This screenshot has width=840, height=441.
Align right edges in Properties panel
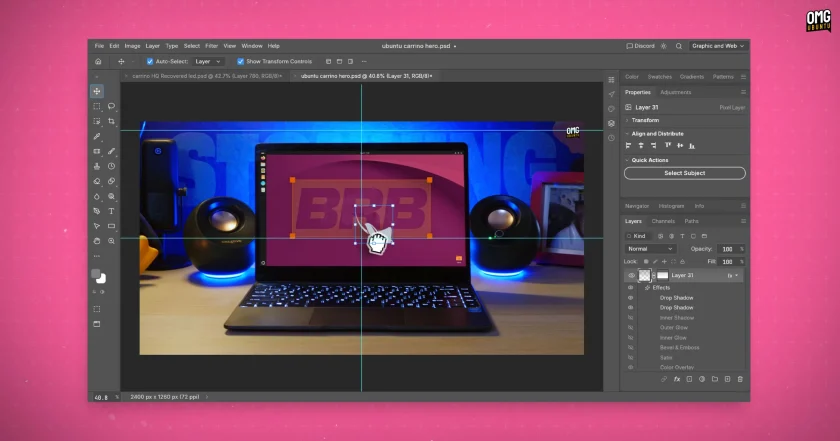pos(654,146)
